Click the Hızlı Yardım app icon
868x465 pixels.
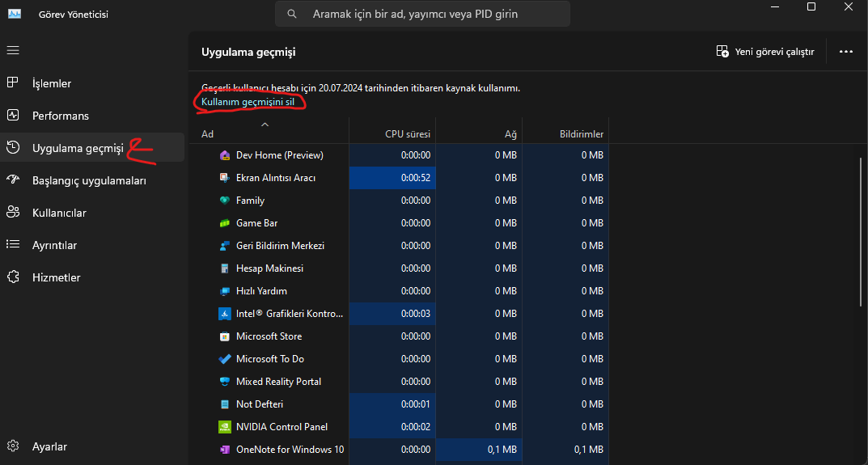click(224, 291)
